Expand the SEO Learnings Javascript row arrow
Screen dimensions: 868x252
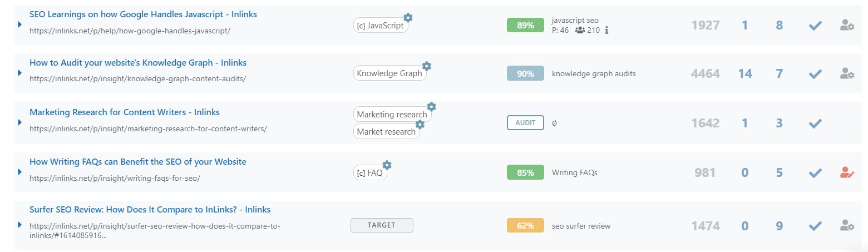(19, 24)
